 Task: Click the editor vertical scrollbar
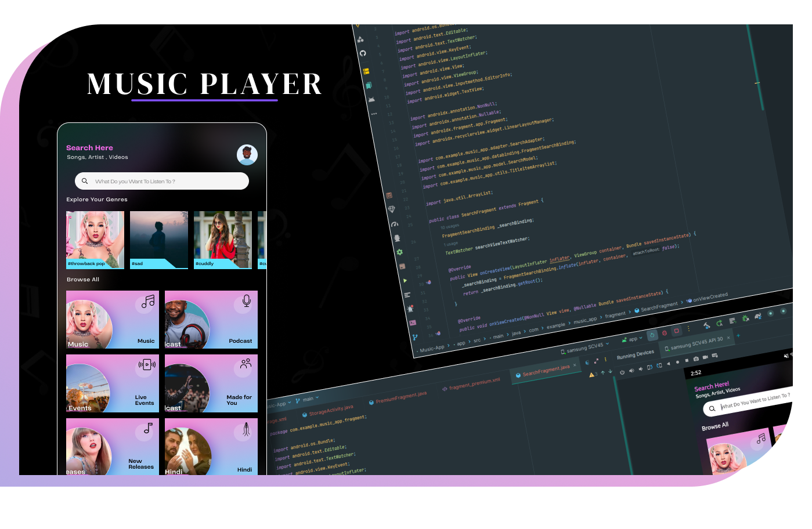pos(755,70)
